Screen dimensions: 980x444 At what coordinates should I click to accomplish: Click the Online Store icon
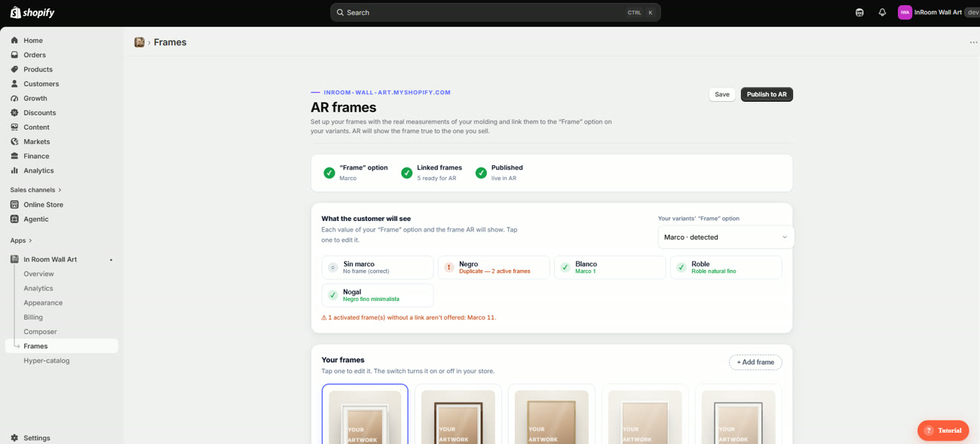click(14, 204)
